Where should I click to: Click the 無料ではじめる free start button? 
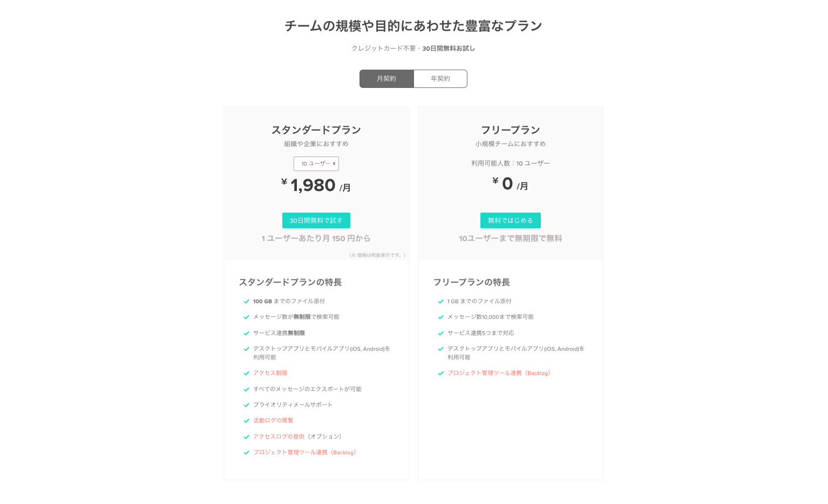tap(510, 221)
